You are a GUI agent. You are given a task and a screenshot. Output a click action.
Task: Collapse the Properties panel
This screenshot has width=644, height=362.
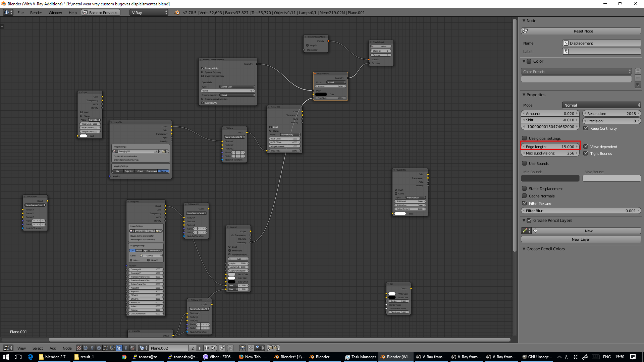(524, 95)
